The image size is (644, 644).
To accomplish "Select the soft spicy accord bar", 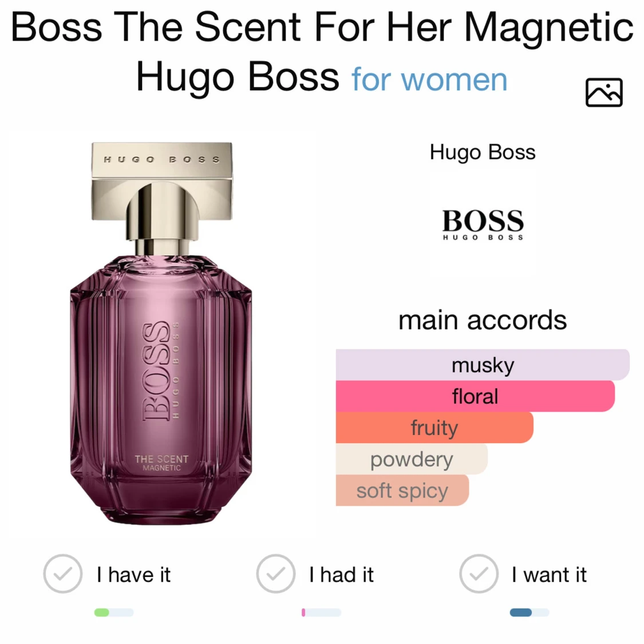I will pos(402,491).
